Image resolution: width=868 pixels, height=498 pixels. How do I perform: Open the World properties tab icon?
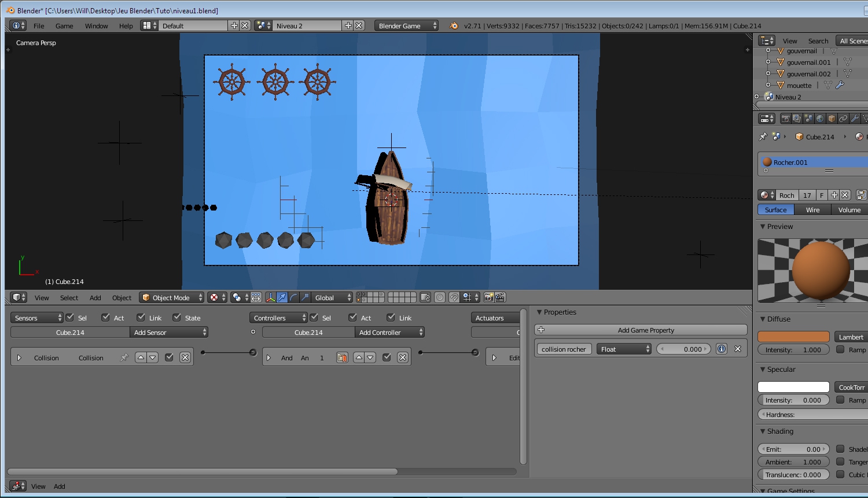820,119
